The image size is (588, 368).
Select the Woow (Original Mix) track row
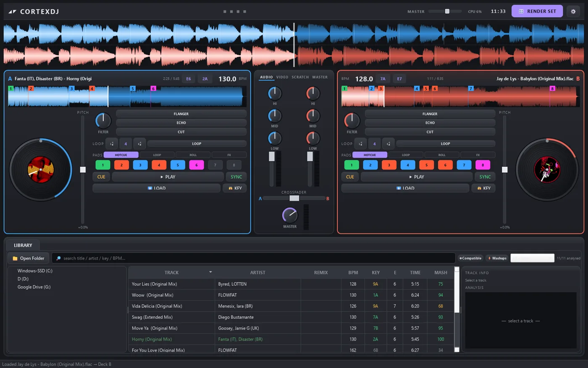[x=291, y=295]
